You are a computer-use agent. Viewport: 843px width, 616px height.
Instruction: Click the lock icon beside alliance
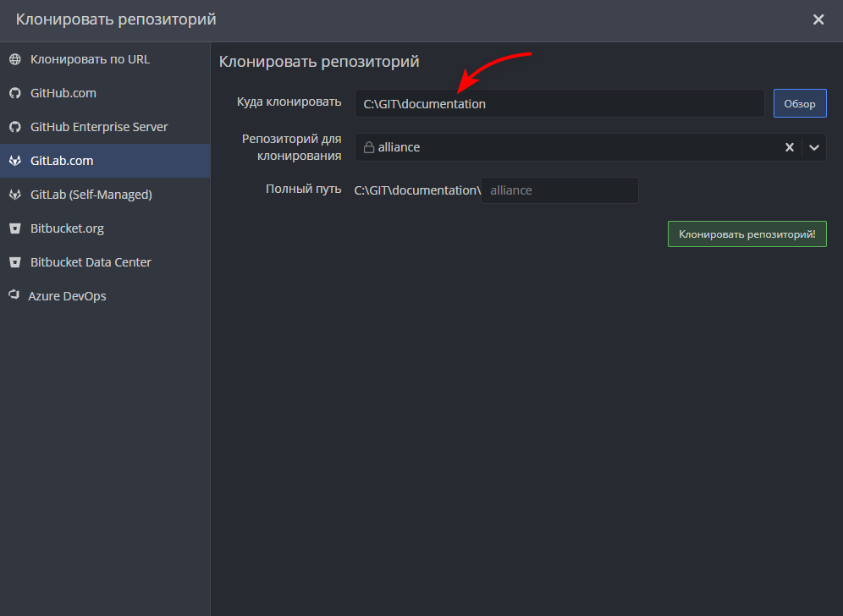point(368,146)
